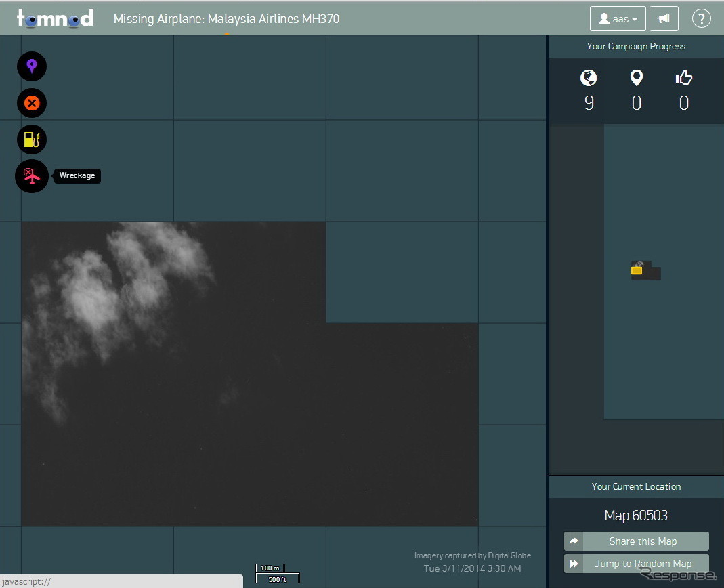Click the Jump to Random Map button
Image resolution: width=724 pixels, height=588 pixels.
[x=636, y=564]
